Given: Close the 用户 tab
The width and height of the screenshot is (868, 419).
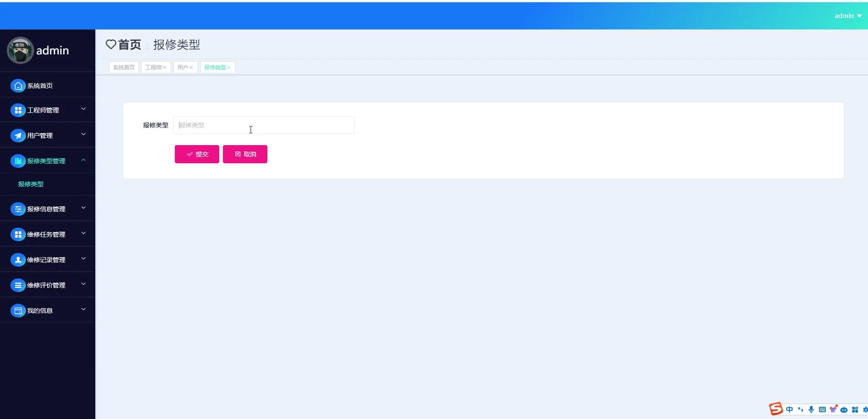Looking at the screenshot, I should [191, 68].
